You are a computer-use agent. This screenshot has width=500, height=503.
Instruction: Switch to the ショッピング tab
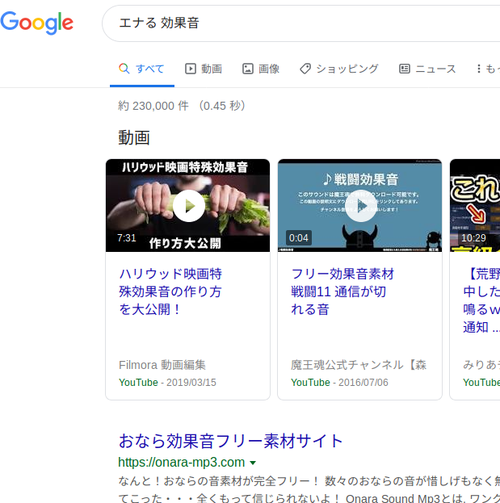(339, 69)
